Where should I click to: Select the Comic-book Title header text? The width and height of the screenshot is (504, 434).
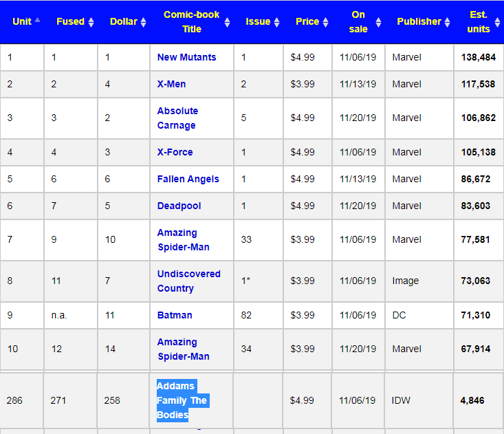click(x=192, y=22)
